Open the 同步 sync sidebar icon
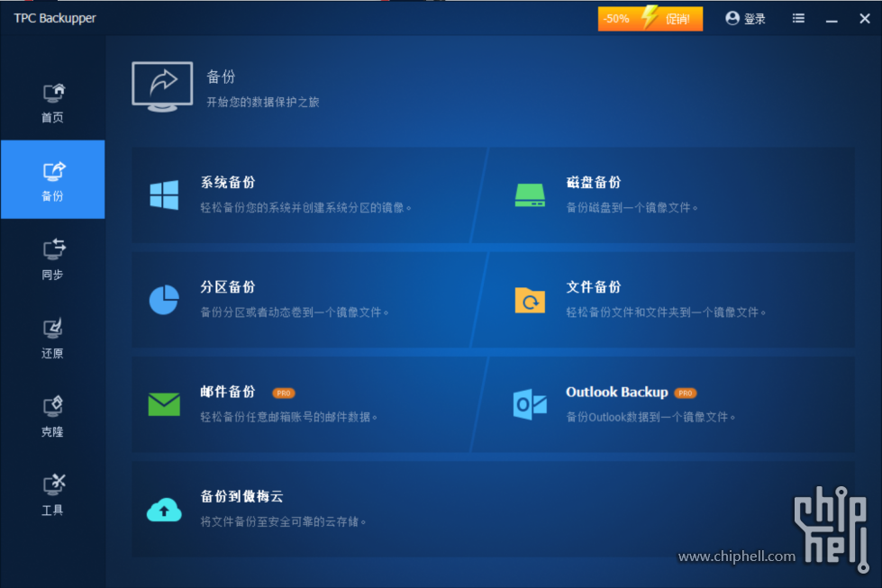 [x=54, y=249]
